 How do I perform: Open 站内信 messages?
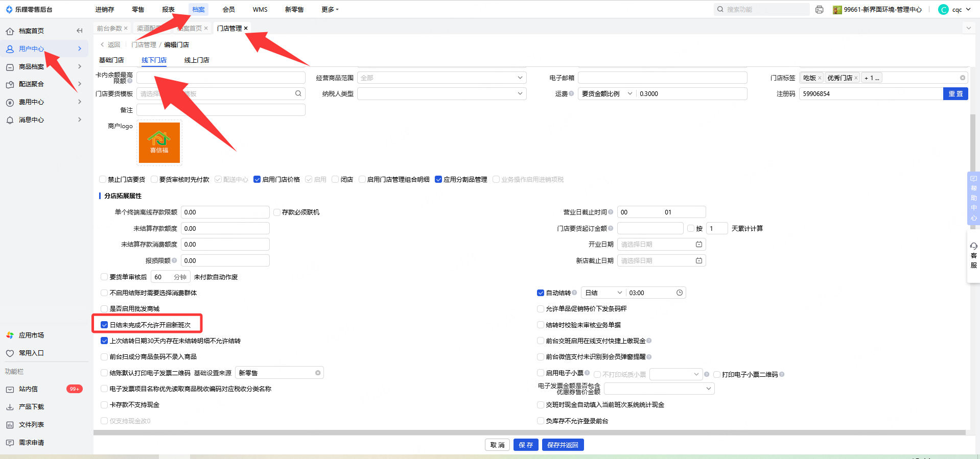coord(29,389)
